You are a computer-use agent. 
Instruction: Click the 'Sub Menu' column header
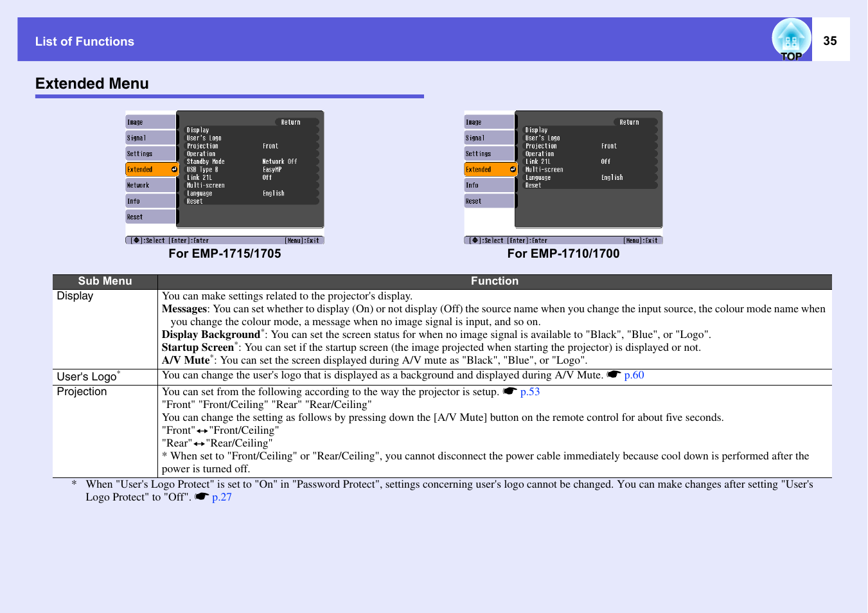105,281
